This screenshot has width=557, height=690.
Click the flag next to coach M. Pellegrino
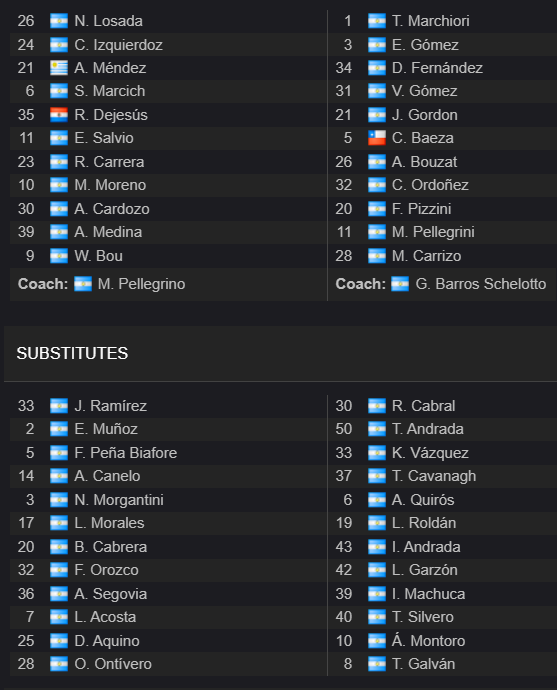83,284
